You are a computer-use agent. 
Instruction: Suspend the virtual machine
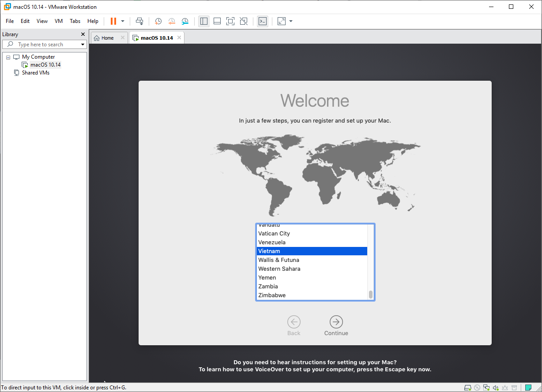click(x=114, y=21)
